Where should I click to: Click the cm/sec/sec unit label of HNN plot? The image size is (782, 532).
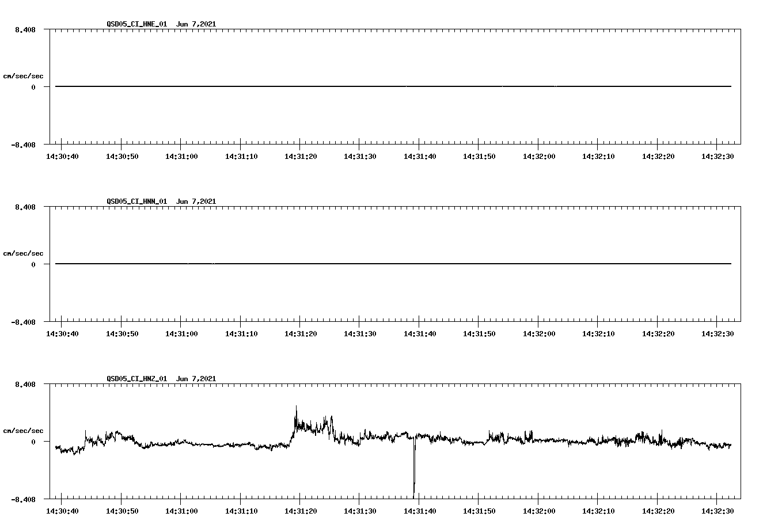(24, 253)
